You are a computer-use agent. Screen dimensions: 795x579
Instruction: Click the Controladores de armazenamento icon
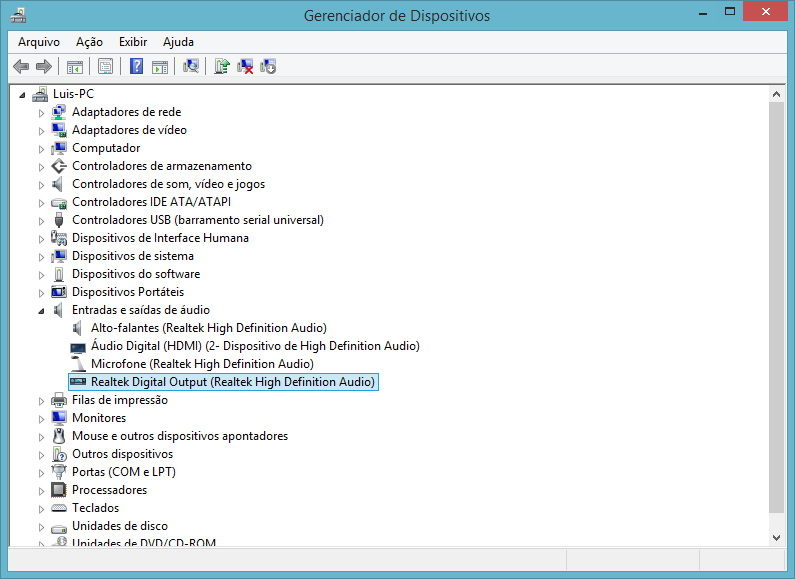[59, 166]
